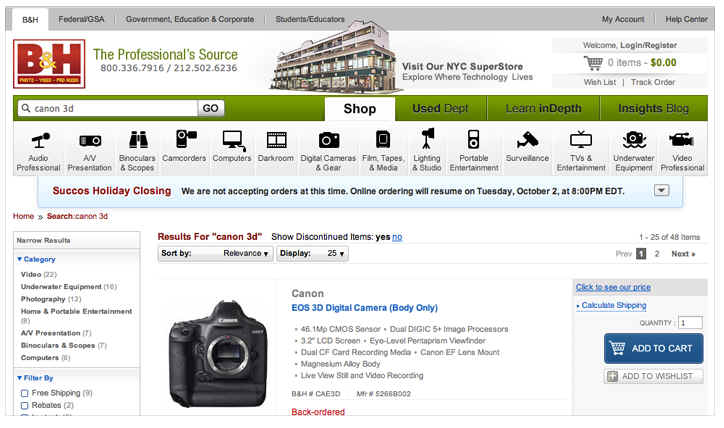This screenshot has height=428, width=724.
Task: Click the GO search button
Action: click(x=211, y=109)
